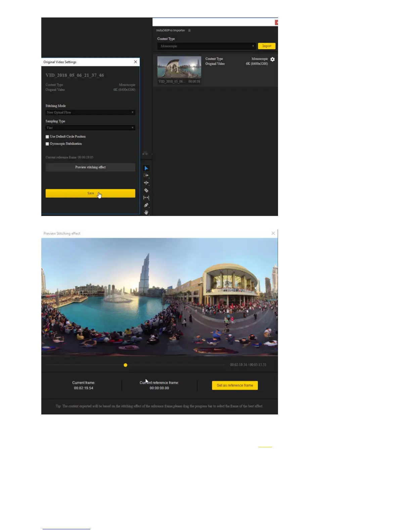Select the Razor tool
411x532 pixels.
[146, 190]
